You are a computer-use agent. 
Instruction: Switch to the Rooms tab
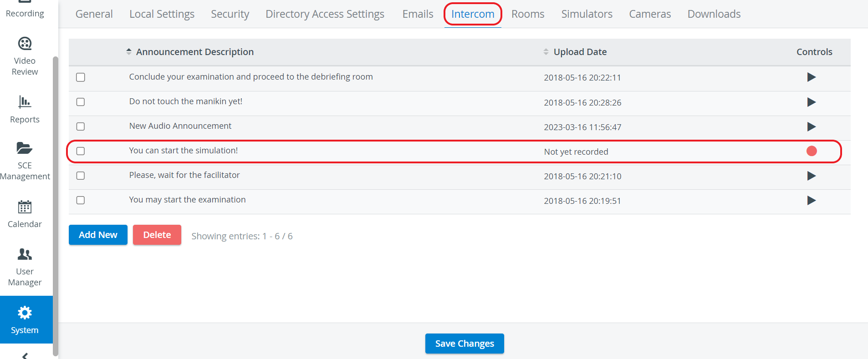tap(528, 14)
